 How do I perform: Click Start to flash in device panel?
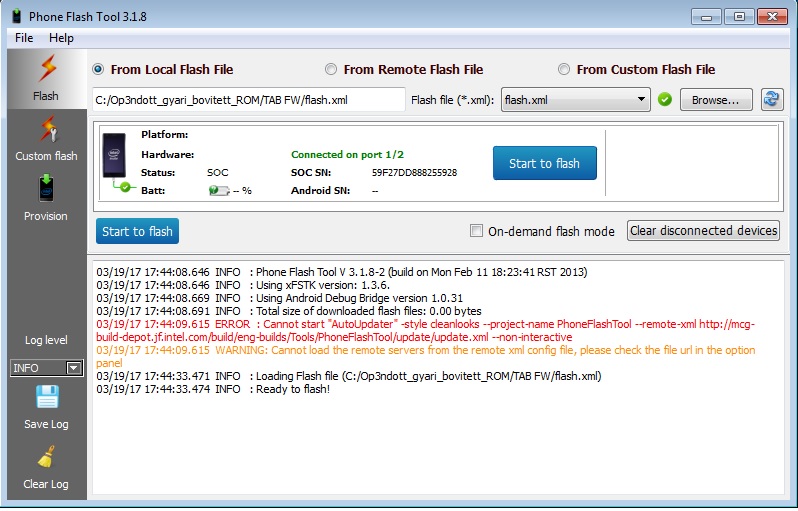tap(545, 163)
